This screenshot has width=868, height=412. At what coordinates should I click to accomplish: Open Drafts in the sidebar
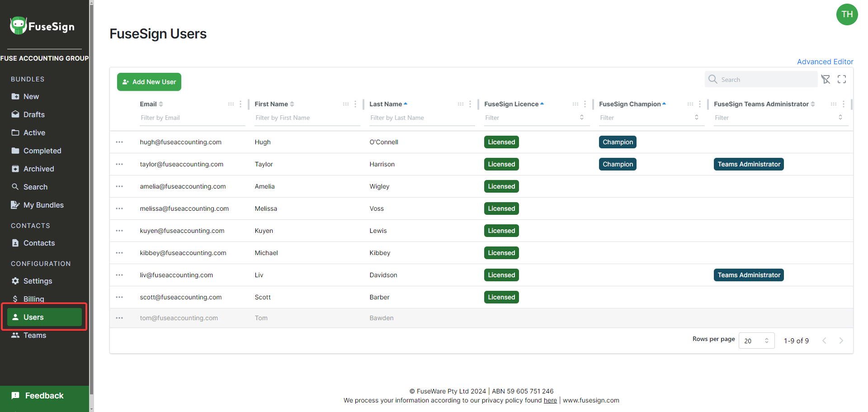click(x=34, y=114)
